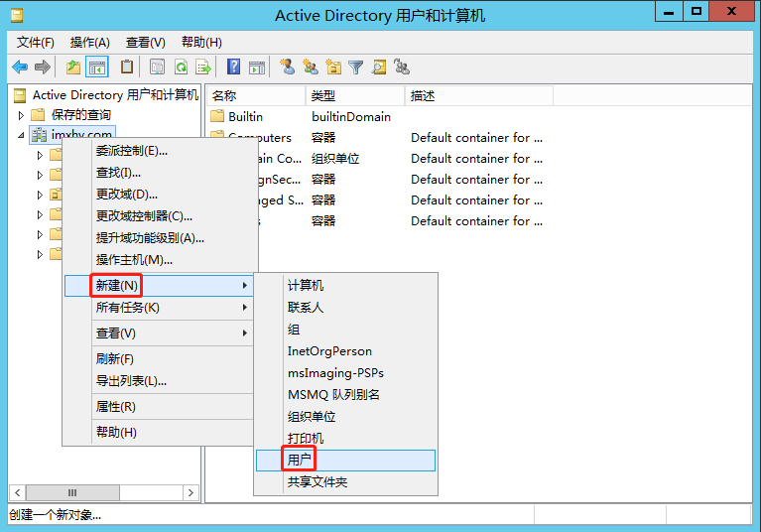Select 用户 in the New submenu

[x=345, y=461]
